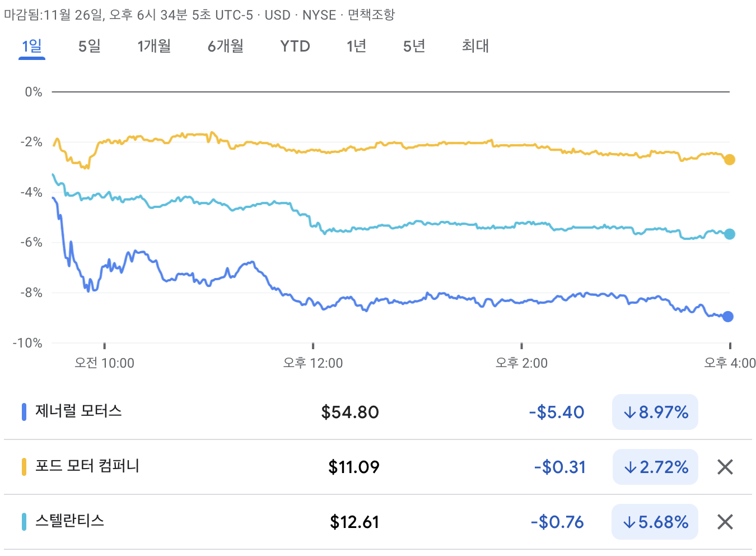The image size is (756, 556).
Task: Click the -6% y-axis label
Action: 31,242
